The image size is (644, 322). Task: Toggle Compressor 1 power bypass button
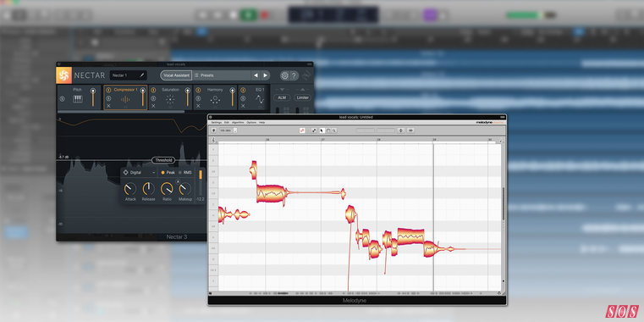tap(109, 91)
